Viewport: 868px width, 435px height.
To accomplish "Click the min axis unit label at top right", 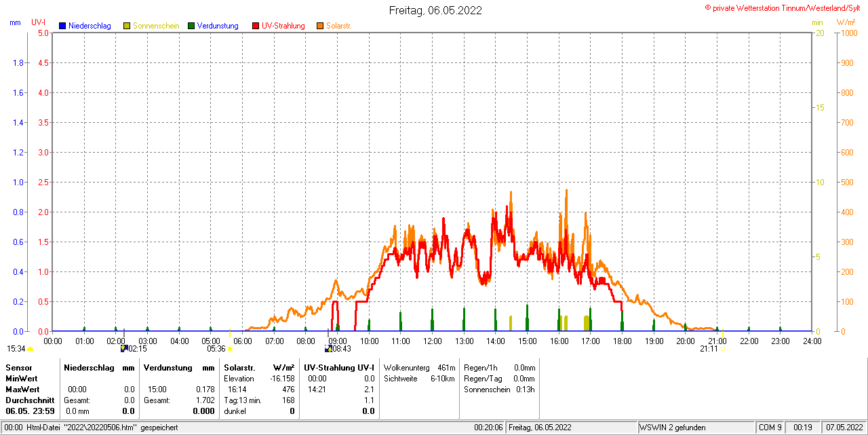I will click(x=818, y=22).
